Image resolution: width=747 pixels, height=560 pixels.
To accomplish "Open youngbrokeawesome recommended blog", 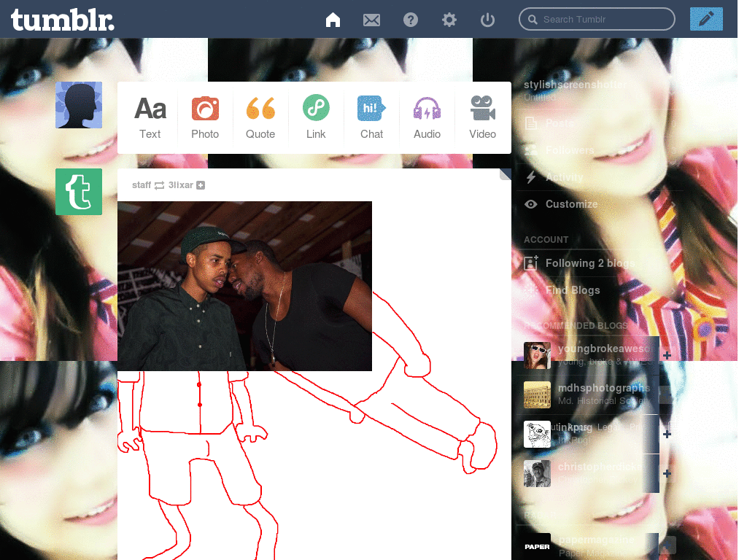I will [605, 349].
